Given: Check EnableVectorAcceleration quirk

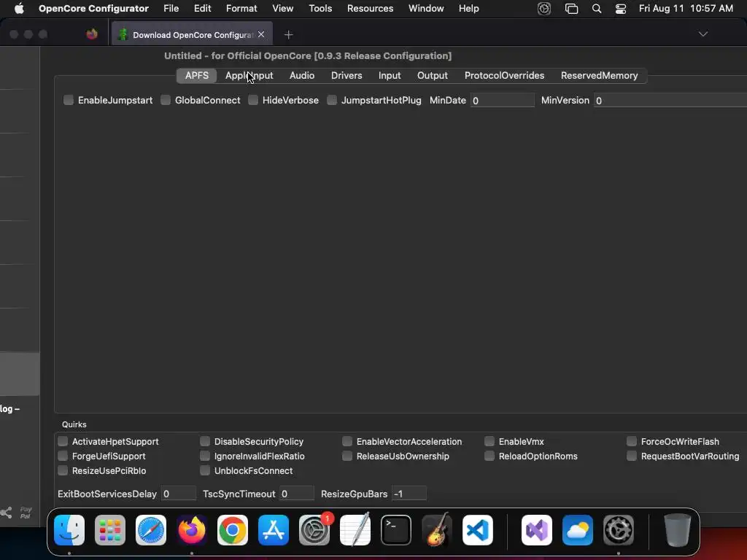Looking at the screenshot, I should click(347, 441).
